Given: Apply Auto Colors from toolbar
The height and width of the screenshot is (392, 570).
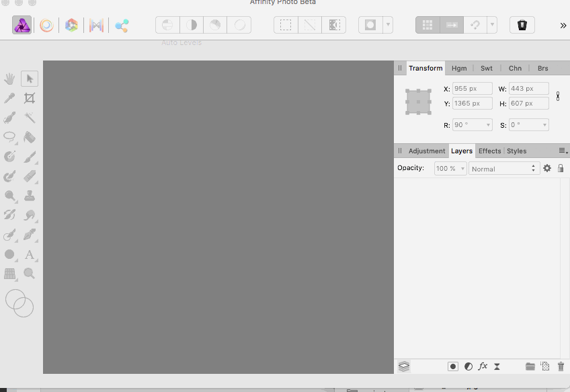Looking at the screenshot, I should tap(215, 25).
